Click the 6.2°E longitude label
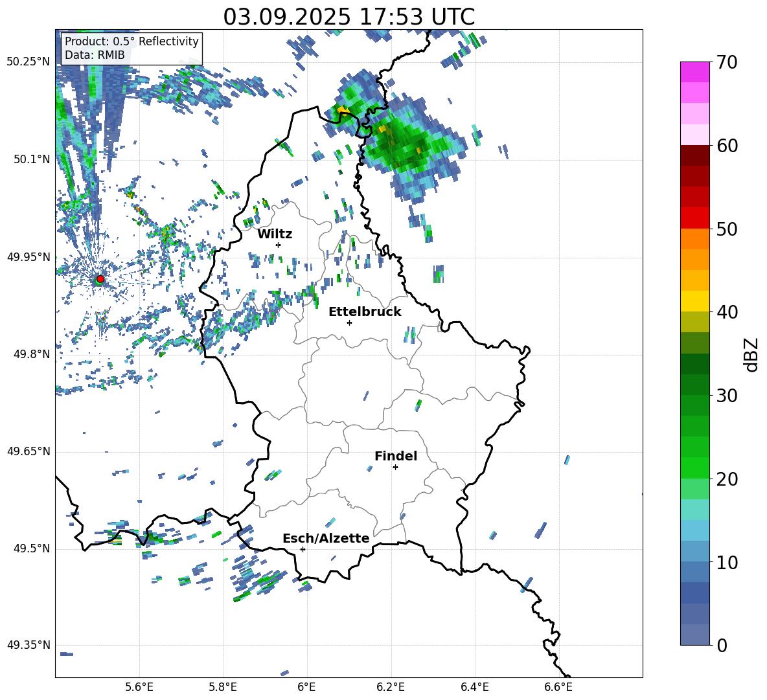Viewport: 767px width, 700px height. [x=391, y=687]
